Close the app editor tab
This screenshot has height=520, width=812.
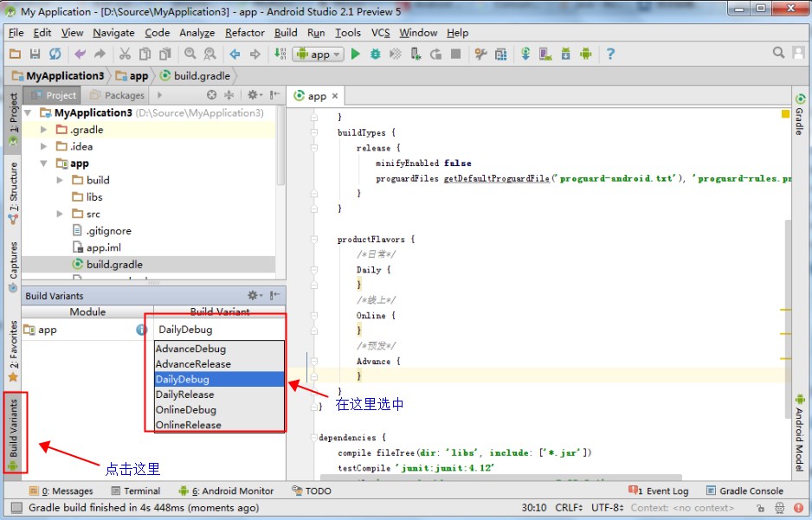335,96
